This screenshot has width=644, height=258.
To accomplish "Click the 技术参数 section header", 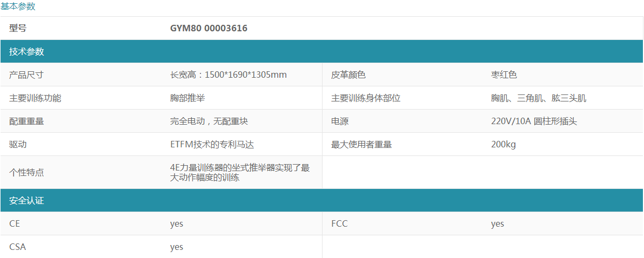I will pos(26,52).
